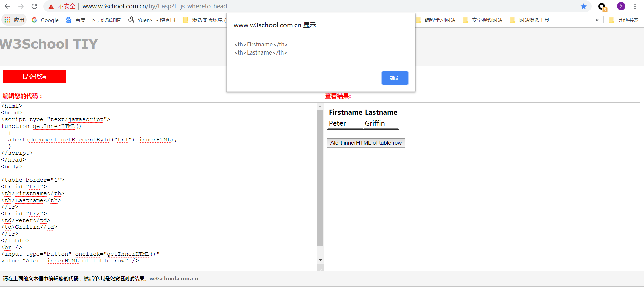644x287 pixels.
Task: Click the W3School TIY page heading
Action: click(49, 44)
